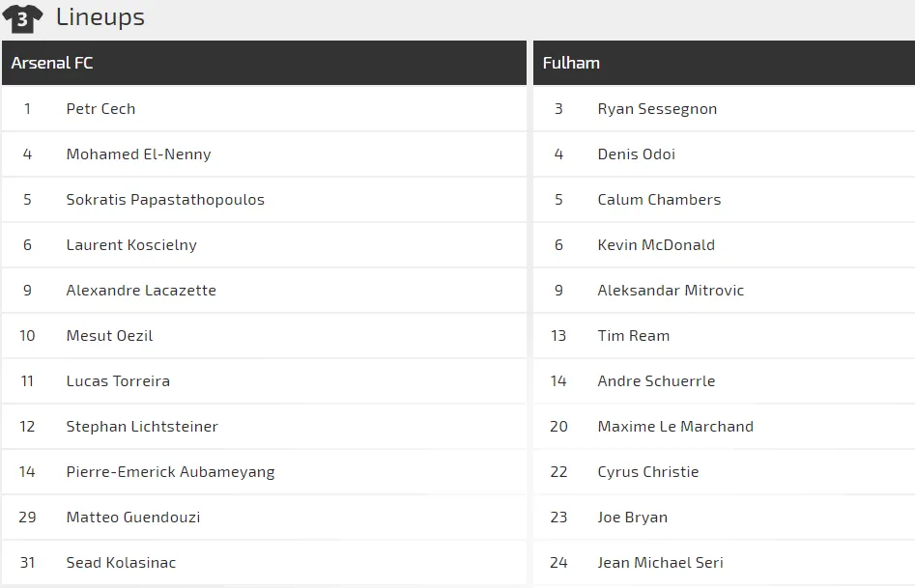Select Jean Michael Seri row
The width and height of the screenshot is (915, 588).
click(725, 562)
